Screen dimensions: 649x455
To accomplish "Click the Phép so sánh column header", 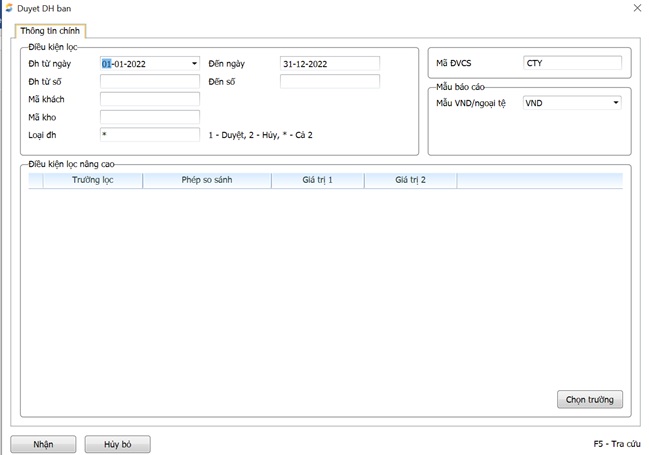I will (x=207, y=181).
